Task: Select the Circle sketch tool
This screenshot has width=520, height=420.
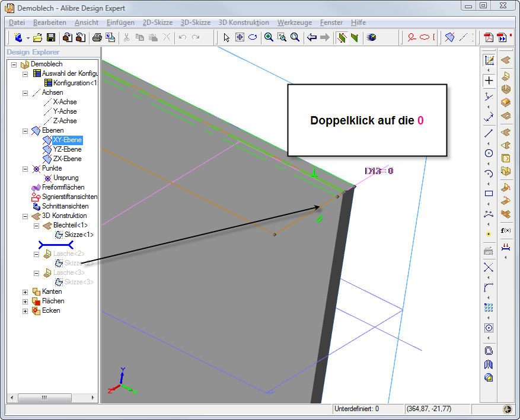Action: 489,153
